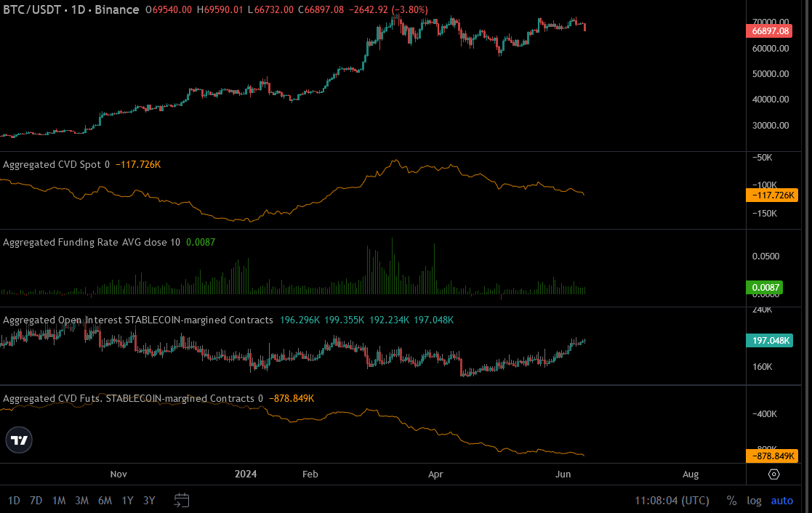The width and height of the screenshot is (812, 513).
Task: Click the 199.355K open interest value
Action: pos(345,320)
